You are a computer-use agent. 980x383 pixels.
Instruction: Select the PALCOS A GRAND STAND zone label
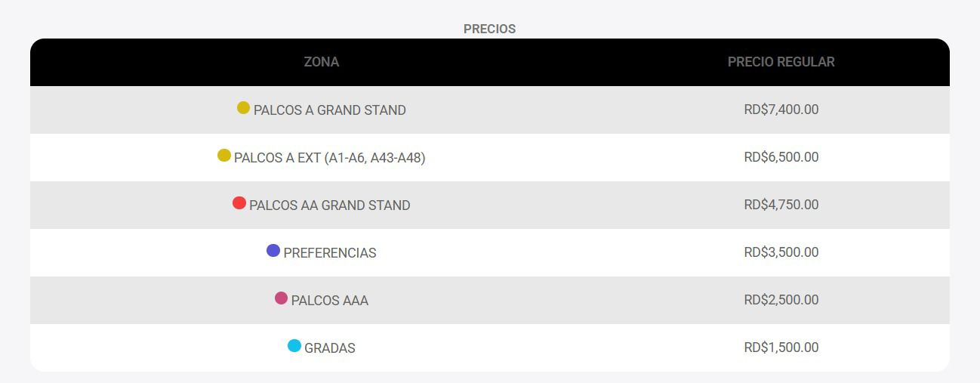coord(329,110)
